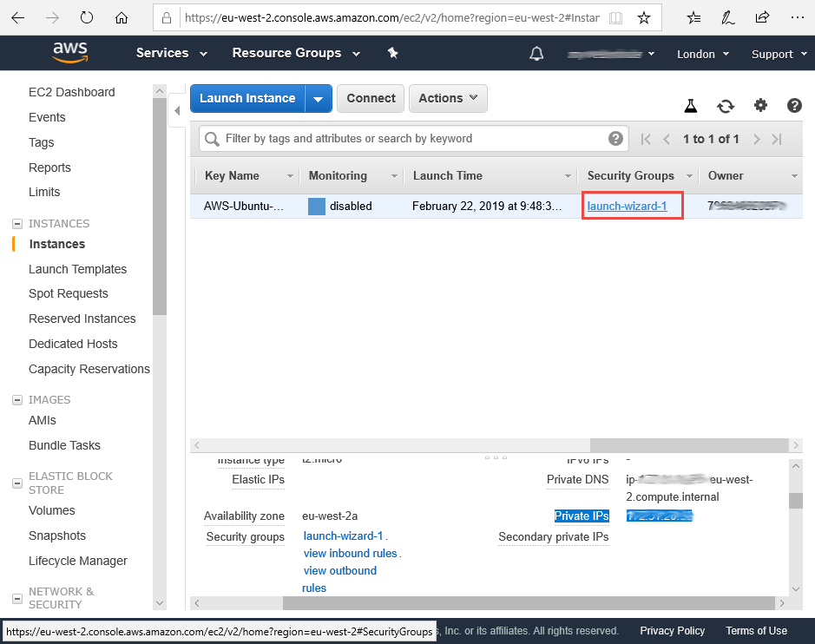This screenshot has height=644, width=815.
Task: Sort by the Key Name column header
Action: tap(248, 175)
